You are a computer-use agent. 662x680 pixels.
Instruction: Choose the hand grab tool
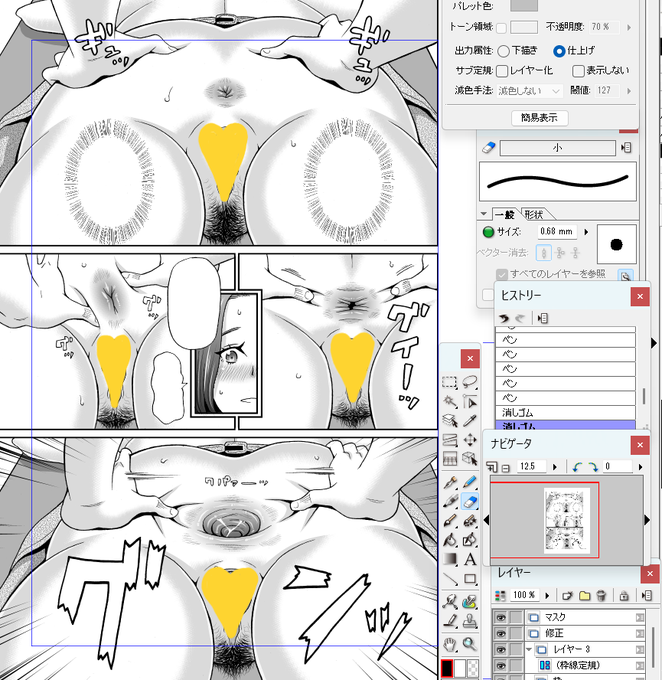pos(450,644)
